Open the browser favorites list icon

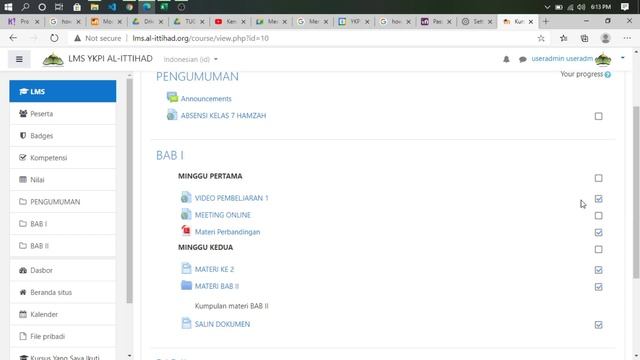564,38
